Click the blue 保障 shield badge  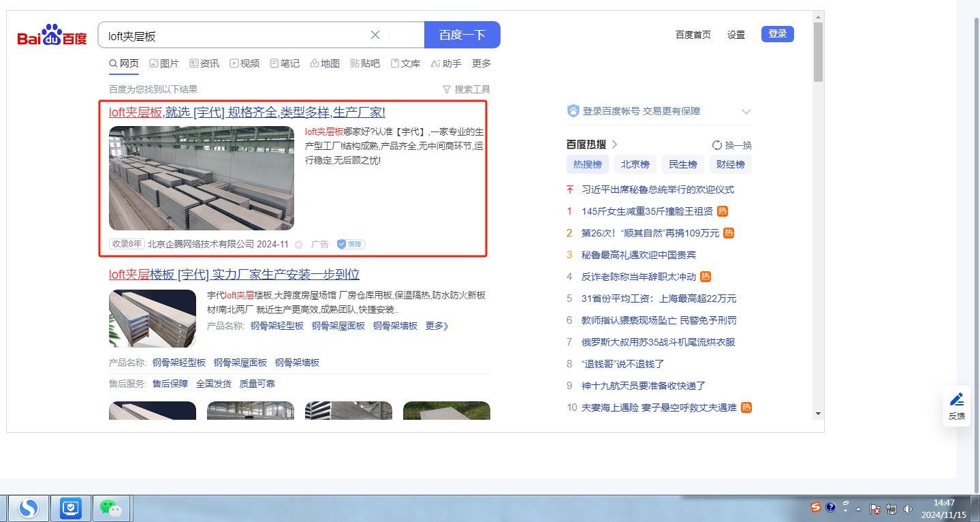pos(351,244)
